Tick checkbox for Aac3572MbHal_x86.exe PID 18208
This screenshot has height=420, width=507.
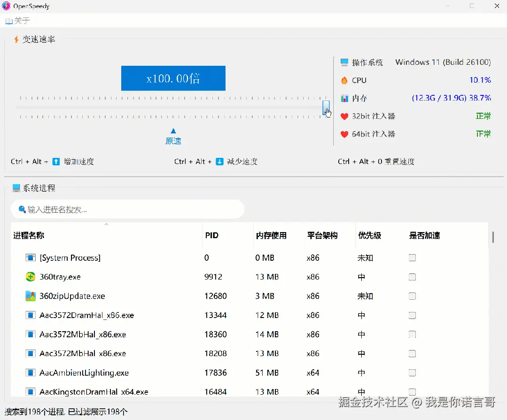(x=412, y=353)
